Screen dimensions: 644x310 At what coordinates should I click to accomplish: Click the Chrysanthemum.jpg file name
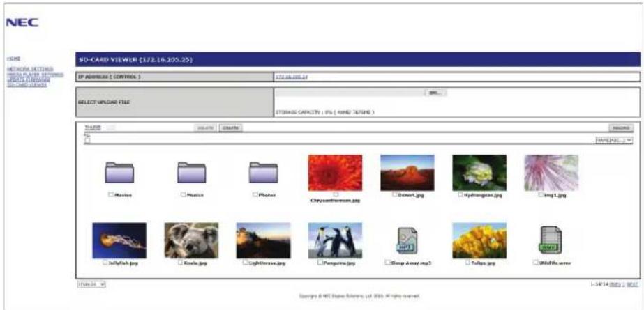point(336,201)
